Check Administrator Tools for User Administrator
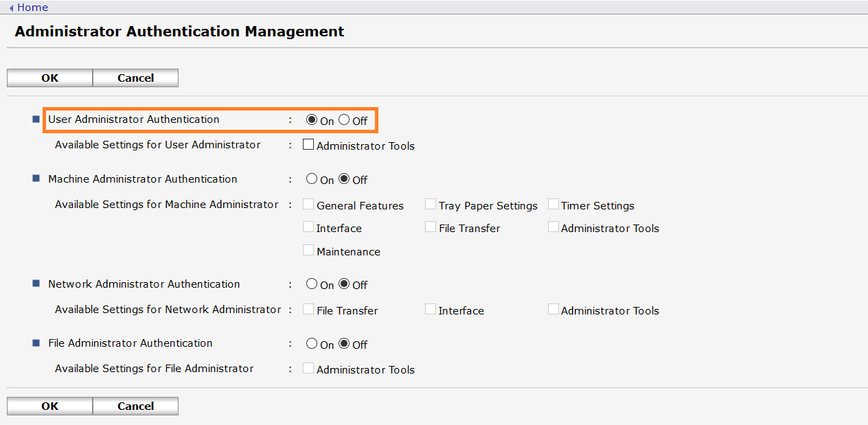The image size is (868, 425). [308, 143]
